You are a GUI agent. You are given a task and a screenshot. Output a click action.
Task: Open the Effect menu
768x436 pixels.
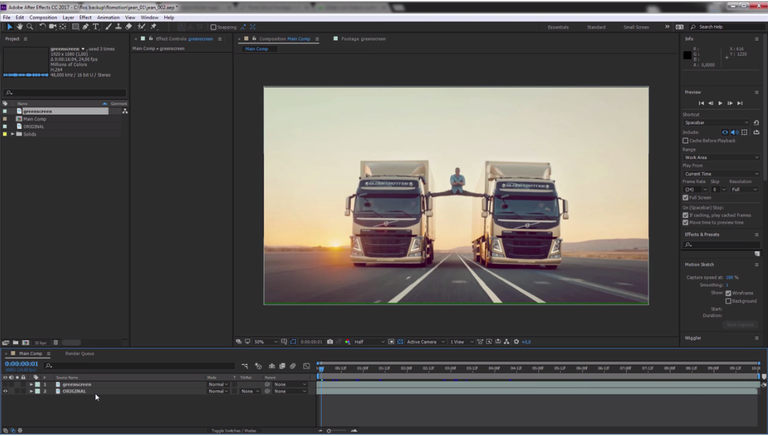coord(85,17)
